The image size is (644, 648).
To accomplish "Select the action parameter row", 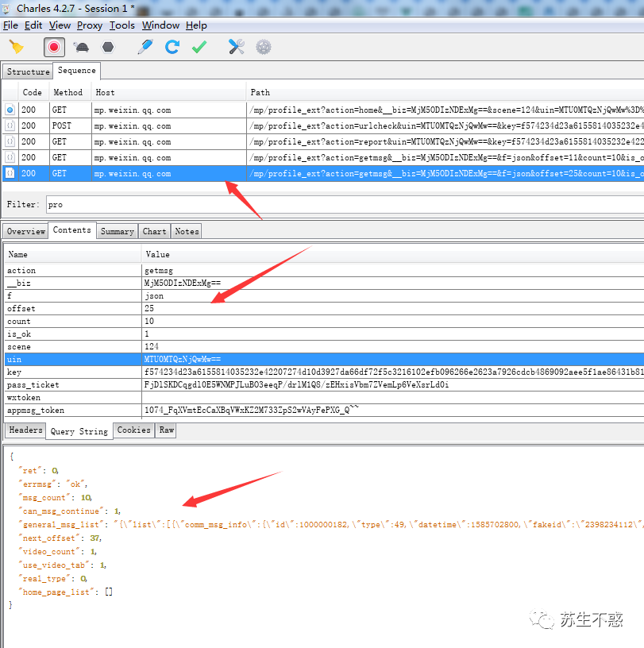I will point(324,271).
